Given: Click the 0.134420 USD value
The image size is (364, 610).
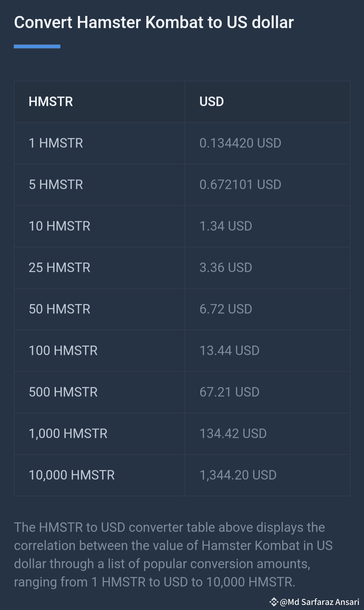Looking at the screenshot, I should (240, 143).
